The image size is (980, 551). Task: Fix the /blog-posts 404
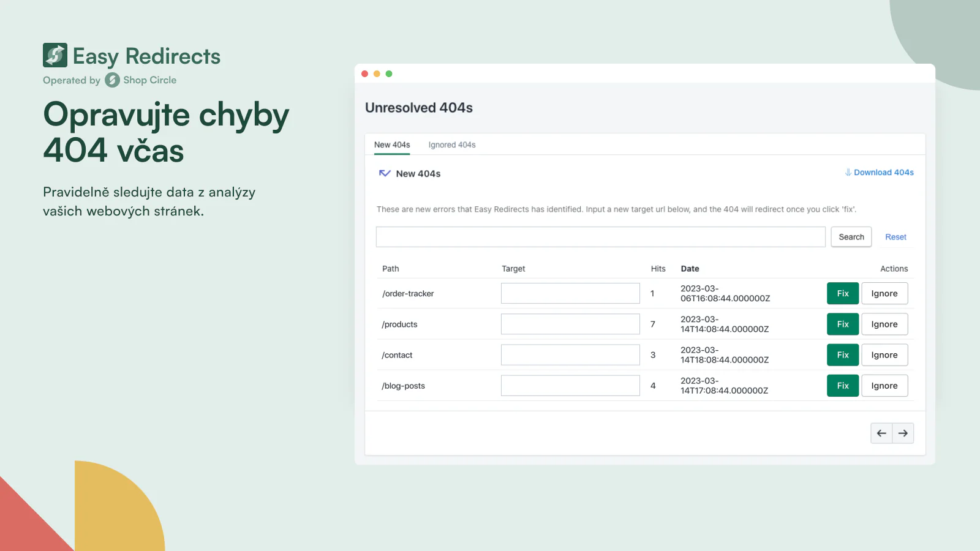pyautogui.click(x=843, y=386)
